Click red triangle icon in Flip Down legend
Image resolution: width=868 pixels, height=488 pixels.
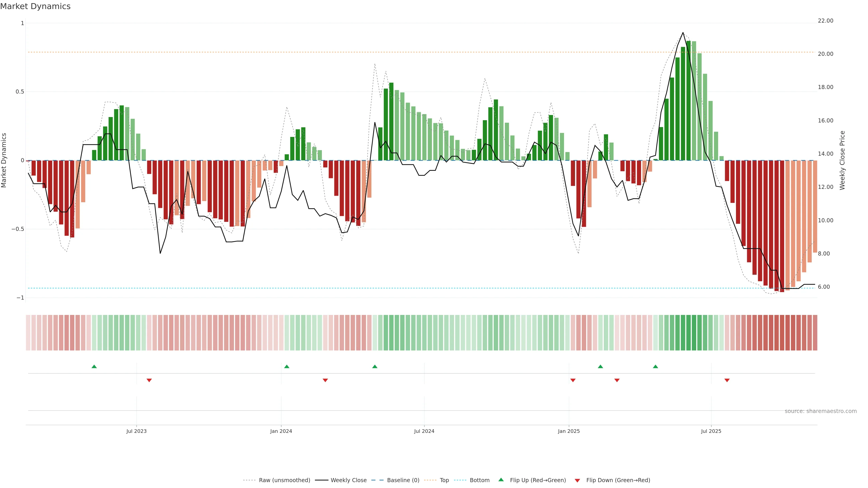(577, 480)
